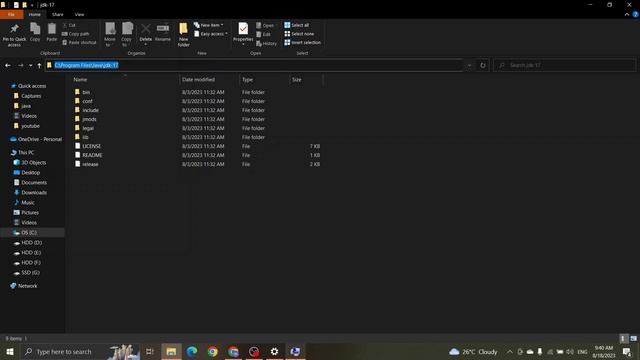Click the Chrome taskbar icon
The height and width of the screenshot is (360, 640).
coord(213,351)
